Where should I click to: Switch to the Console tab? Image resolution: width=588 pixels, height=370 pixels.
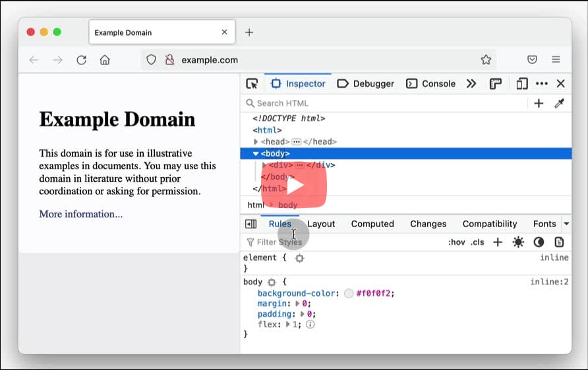431,84
